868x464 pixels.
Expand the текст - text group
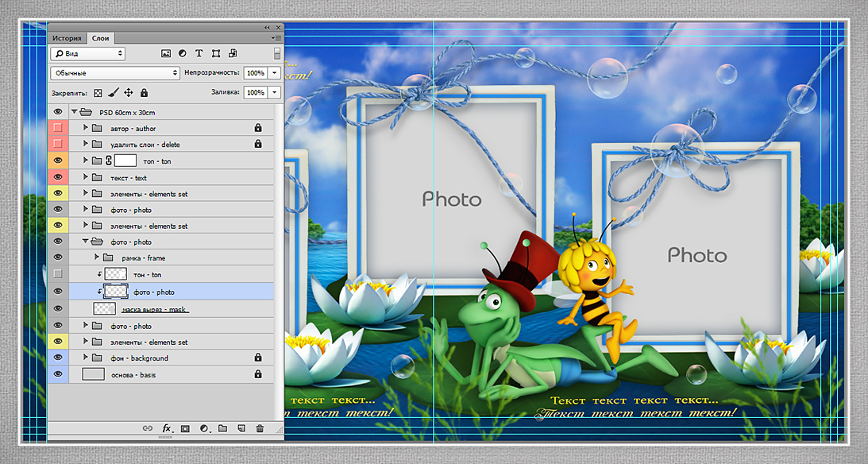coord(85,177)
